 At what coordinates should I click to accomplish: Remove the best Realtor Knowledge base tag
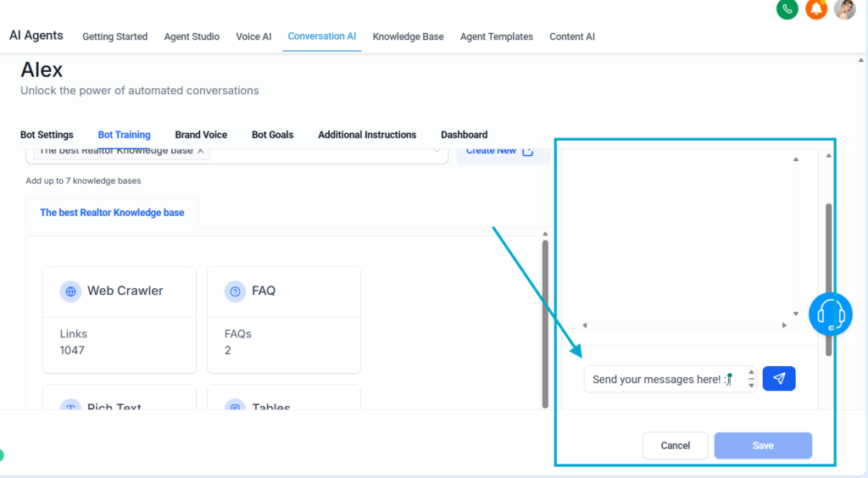(x=201, y=150)
